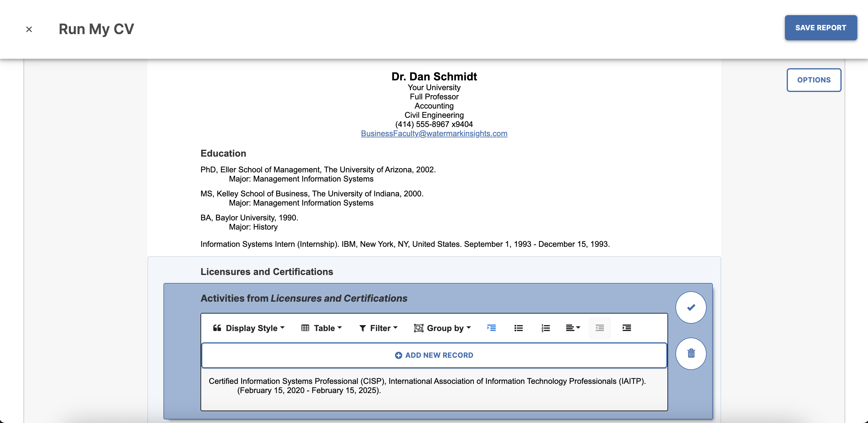The image size is (868, 423).
Task: Click the increase indent icon
Action: [627, 327]
